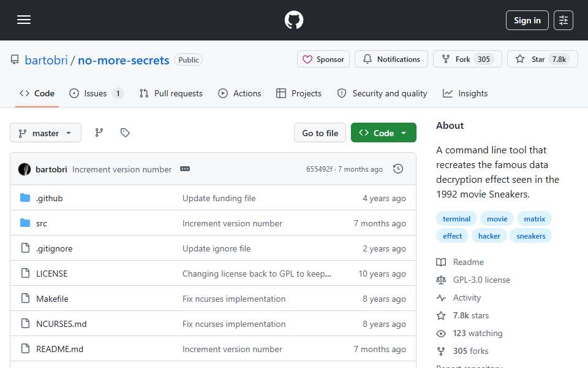The width and height of the screenshot is (588, 368).
Task: Click the Sponsor heart button
Action: pyautogui.click(x=323, y=59)
